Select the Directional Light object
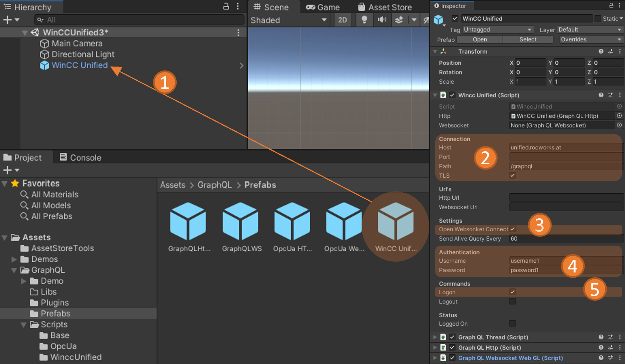This screenshot has width=625, height=364. [83, 54]
